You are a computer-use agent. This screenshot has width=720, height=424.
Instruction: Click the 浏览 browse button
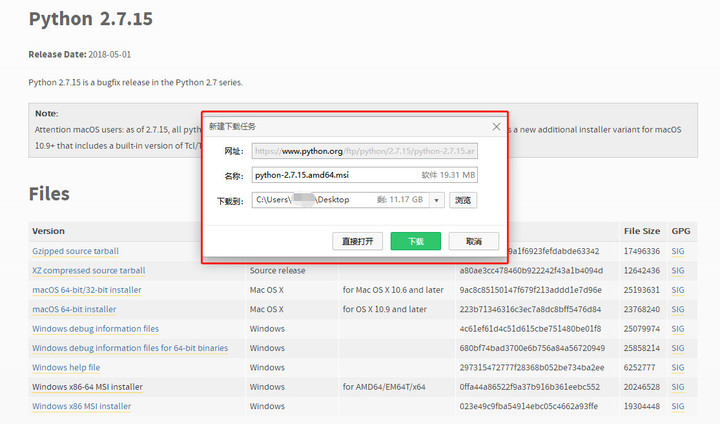pos(463,200)
